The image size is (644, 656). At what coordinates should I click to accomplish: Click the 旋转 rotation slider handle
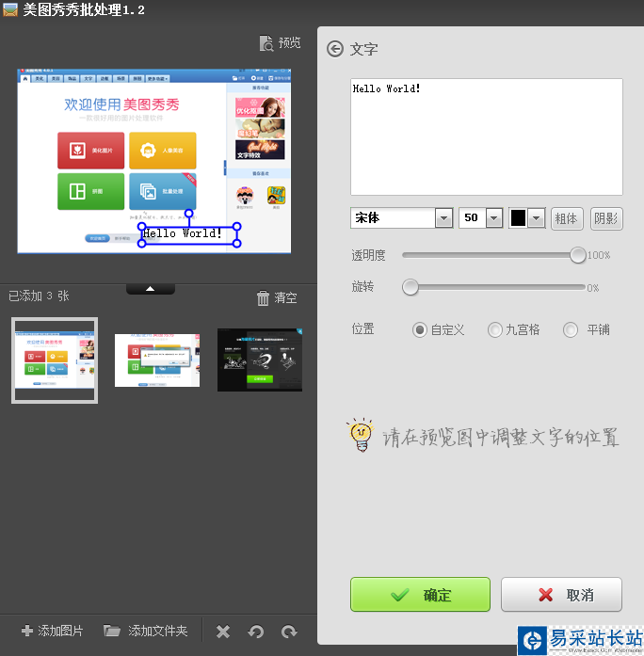[x=411, y=287]
